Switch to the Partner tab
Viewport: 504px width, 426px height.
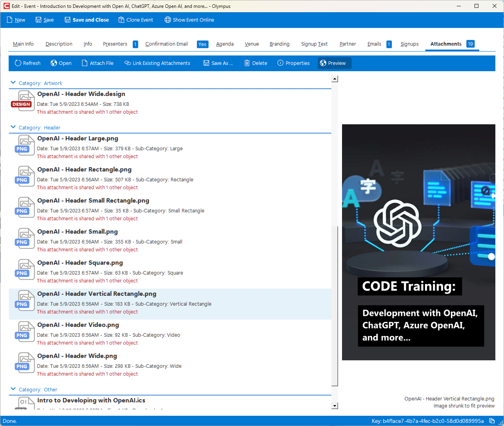(x=348, y=44)
